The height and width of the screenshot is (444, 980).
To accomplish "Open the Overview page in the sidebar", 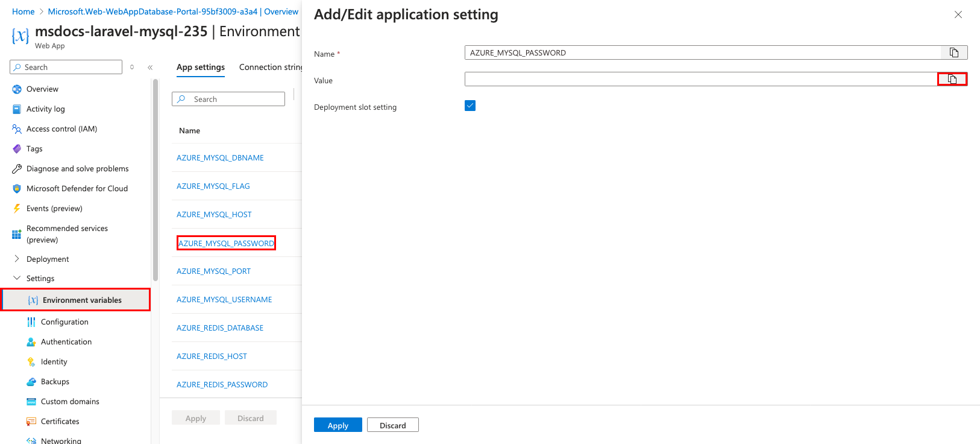I will (42, 89).
